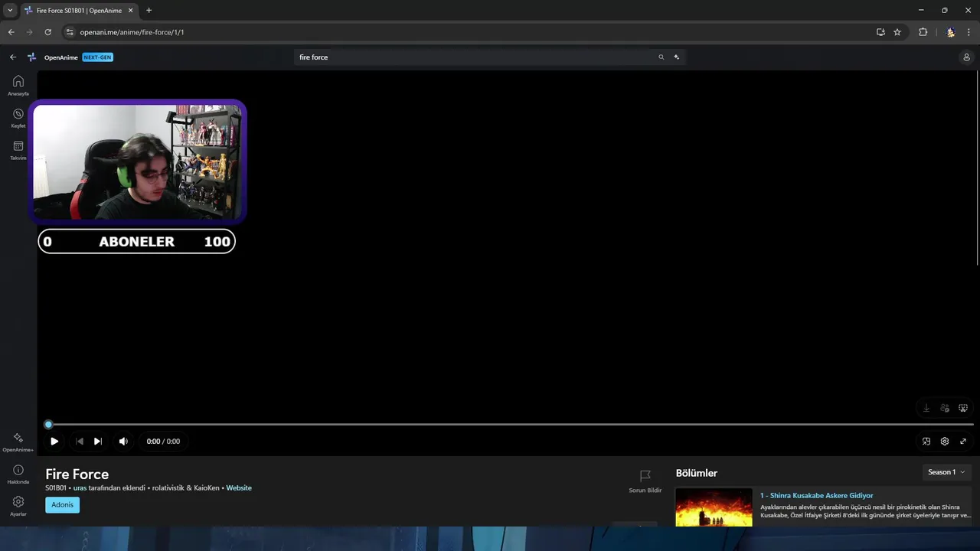Open the Website link

click(x=239, y=488)
